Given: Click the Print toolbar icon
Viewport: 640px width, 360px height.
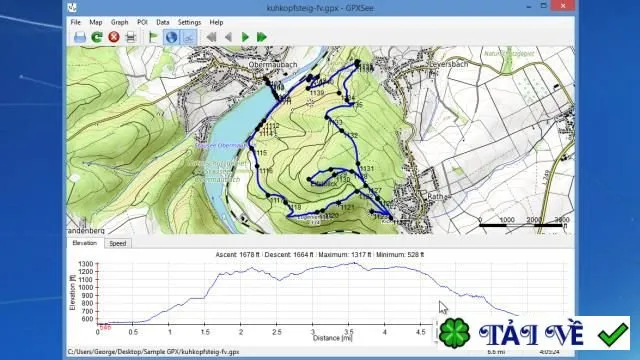Looking at the screenshot, I should 131,37.
